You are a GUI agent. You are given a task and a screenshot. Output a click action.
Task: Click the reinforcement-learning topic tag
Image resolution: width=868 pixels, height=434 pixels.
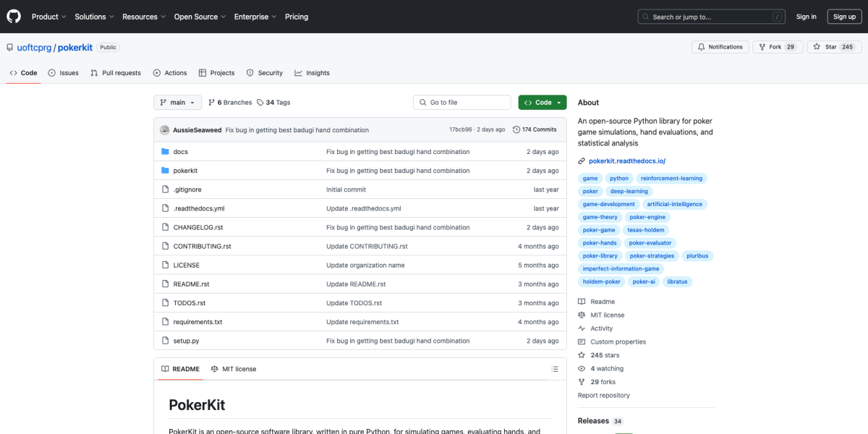click(x=671, y=179)
